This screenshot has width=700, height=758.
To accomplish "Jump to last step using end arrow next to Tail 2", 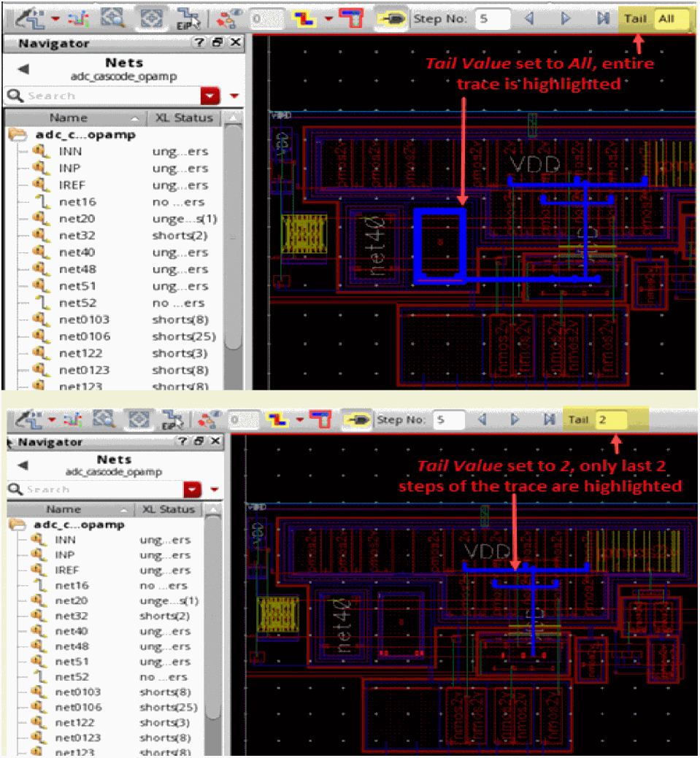I will 549,419.
